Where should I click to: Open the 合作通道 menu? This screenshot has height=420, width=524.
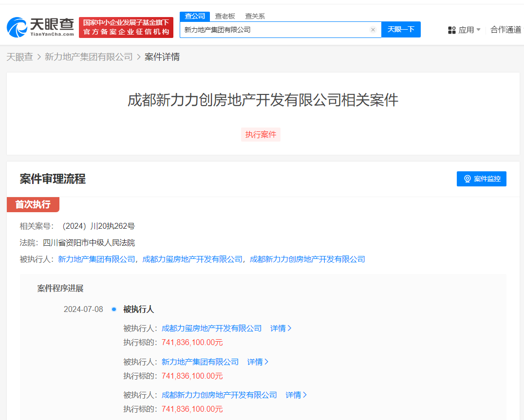click(x=506, y=30)
